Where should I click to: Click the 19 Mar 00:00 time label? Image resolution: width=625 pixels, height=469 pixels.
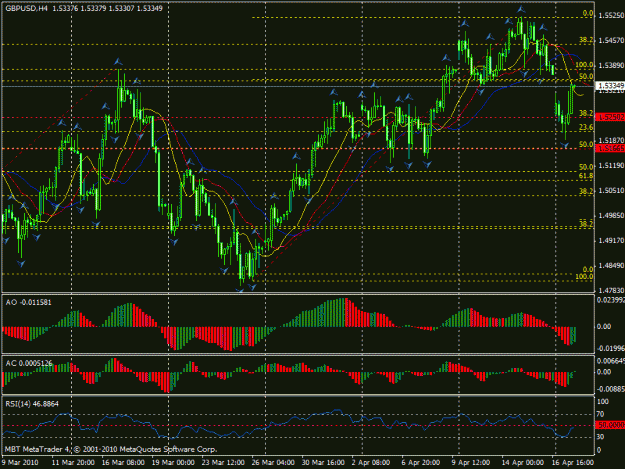[173, 462]
